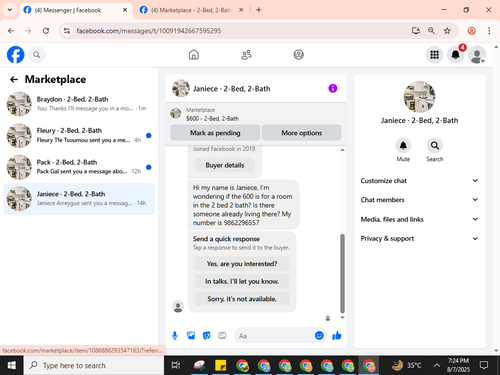This screenshot has height=375, width=500.
Task: Open the purple conversation information icon
Action: pyautogui.click(x=333, y=88)
